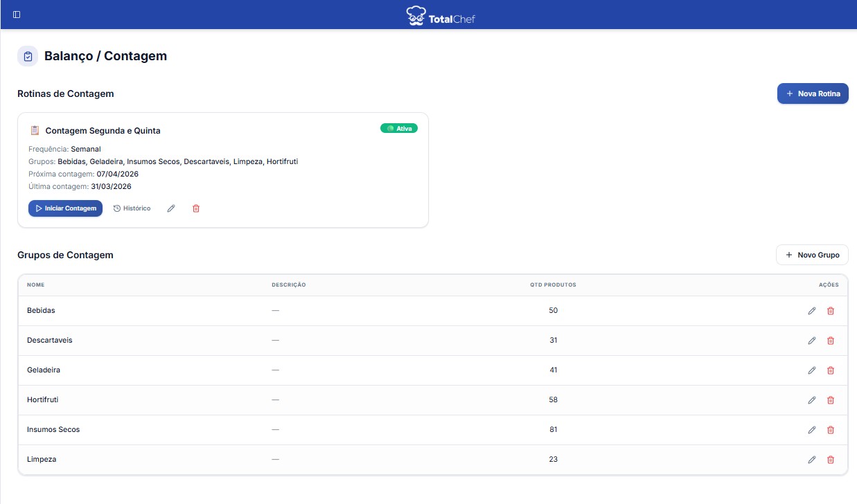
Task: Edit the Limpeza group
Action: tap(811, 460)
